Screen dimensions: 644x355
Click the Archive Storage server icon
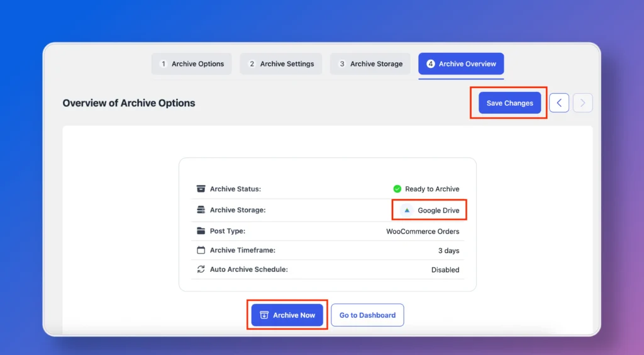(x=201, y=210)
